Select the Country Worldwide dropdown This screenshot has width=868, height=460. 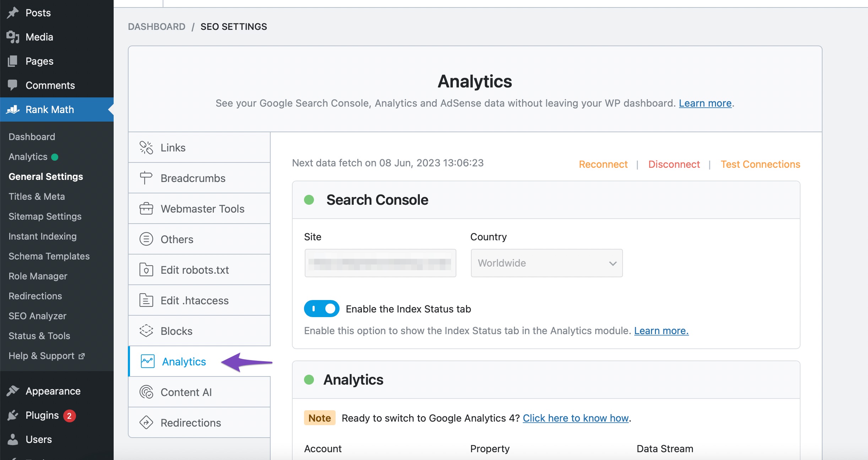[546, 264]
